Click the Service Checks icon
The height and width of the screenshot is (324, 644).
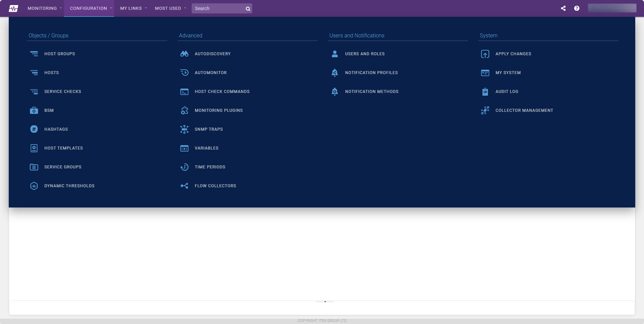pos(34,92)
